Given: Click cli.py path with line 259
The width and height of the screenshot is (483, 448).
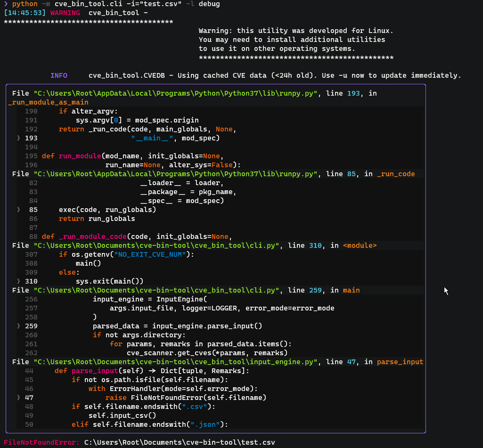Looking at the screenshot, I should [156, 290].
